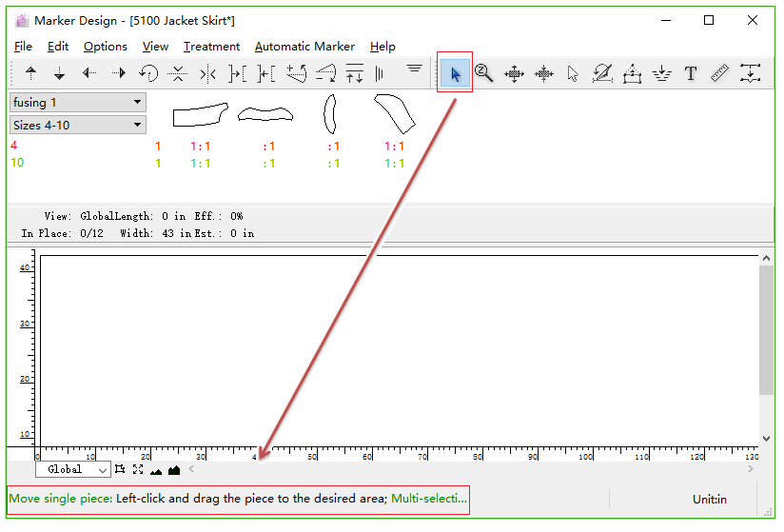Open the Global view dropdown
Image resolution: width=784 pixels, height=532 pixels.
73,469
